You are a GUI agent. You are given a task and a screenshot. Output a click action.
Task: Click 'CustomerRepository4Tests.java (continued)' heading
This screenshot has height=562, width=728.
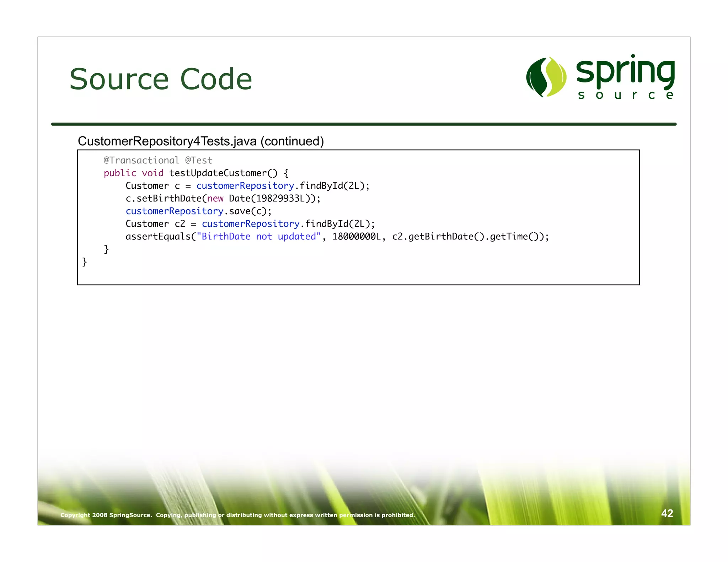coord(201,141)
